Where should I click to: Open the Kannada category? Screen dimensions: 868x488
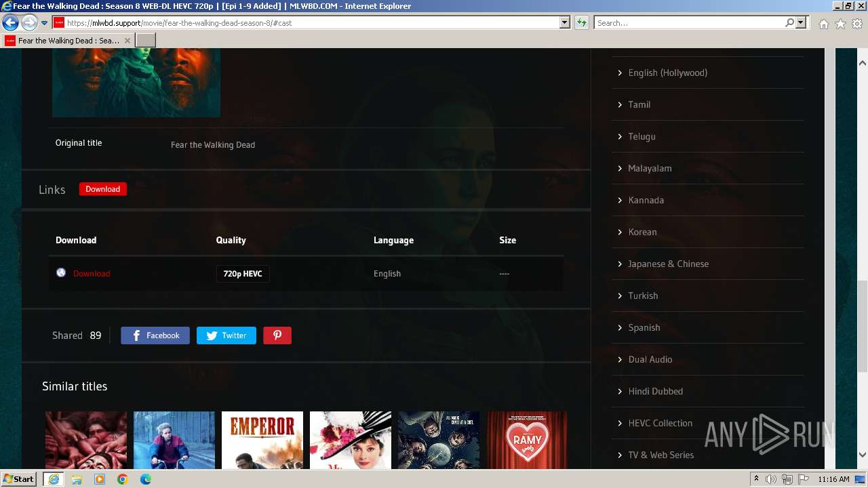coord(646,200)
